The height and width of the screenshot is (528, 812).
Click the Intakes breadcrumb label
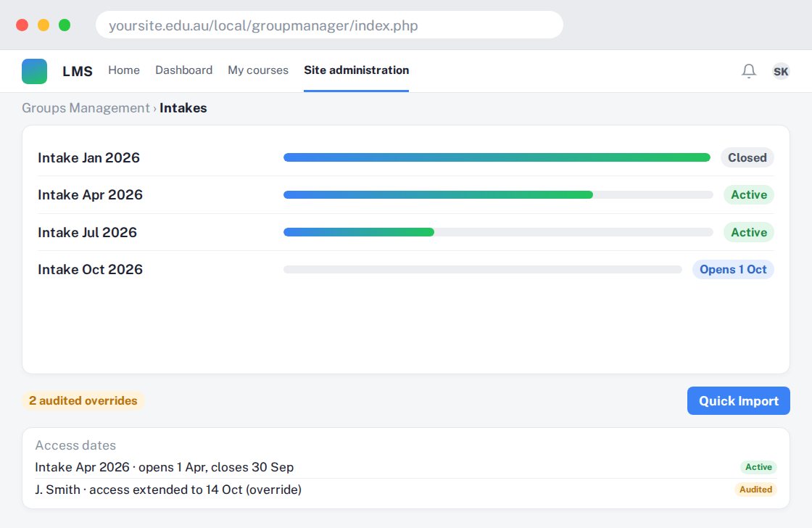tap(183, 108)
